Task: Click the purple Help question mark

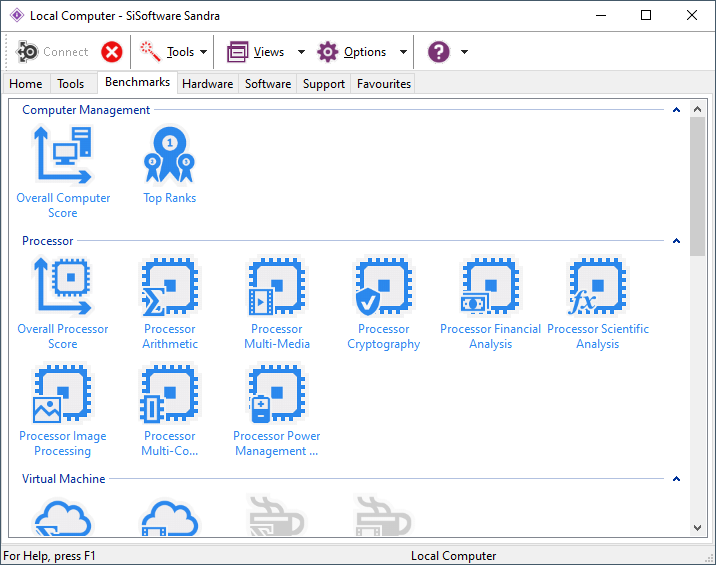Action: coord(438,52)
